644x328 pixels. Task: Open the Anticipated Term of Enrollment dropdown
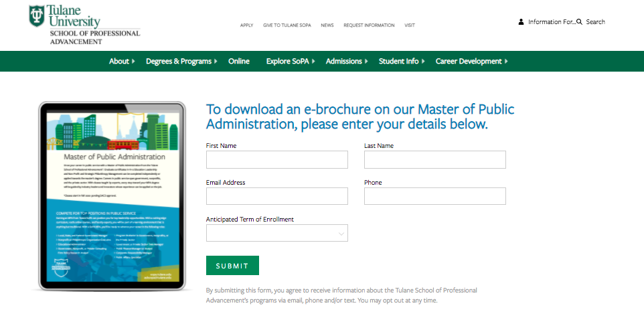[x=277, y=233]
